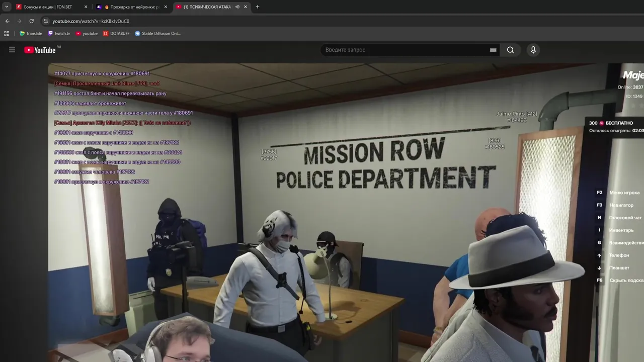
Task: Switch to the FON.BET bonuses tab
Action: click(50, 7)
